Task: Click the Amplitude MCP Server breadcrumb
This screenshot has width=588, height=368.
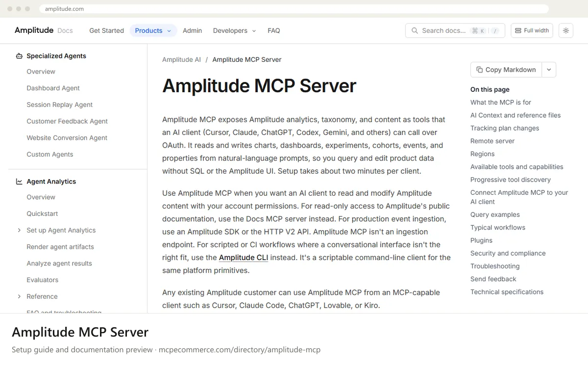Action: [x=247, y=59]
